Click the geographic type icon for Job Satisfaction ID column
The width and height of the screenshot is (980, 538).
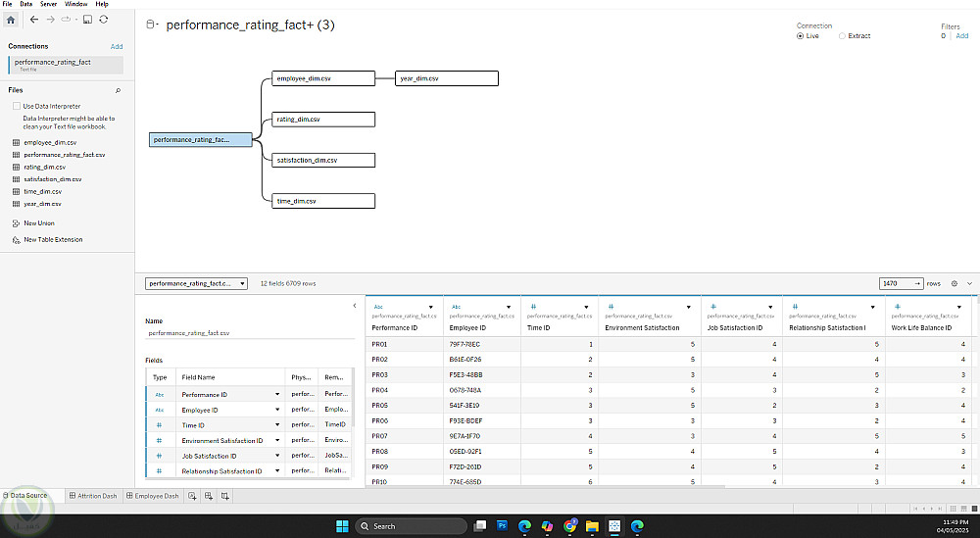tap(713, 307)
